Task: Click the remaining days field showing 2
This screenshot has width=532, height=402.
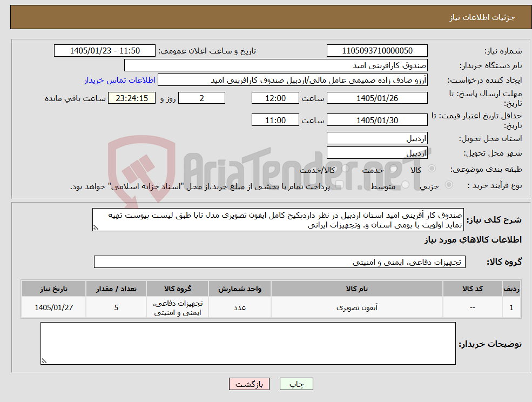Action: (201, 98)
